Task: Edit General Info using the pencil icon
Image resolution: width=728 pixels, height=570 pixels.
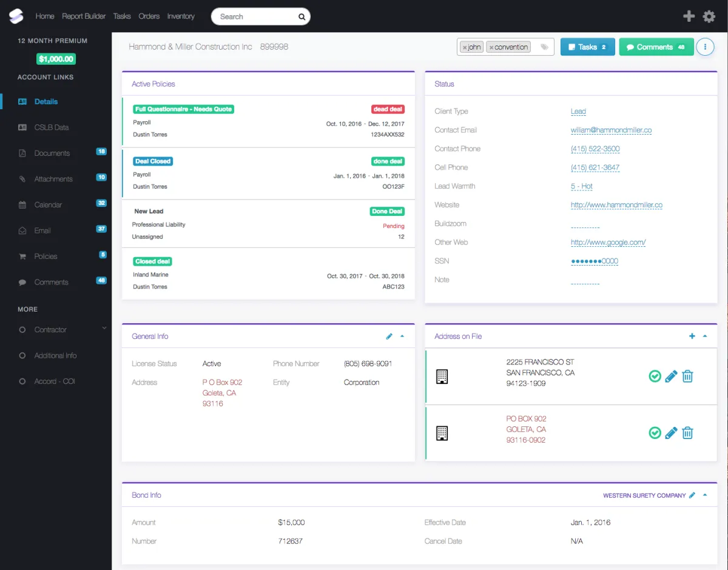Action: pos(389,335)
